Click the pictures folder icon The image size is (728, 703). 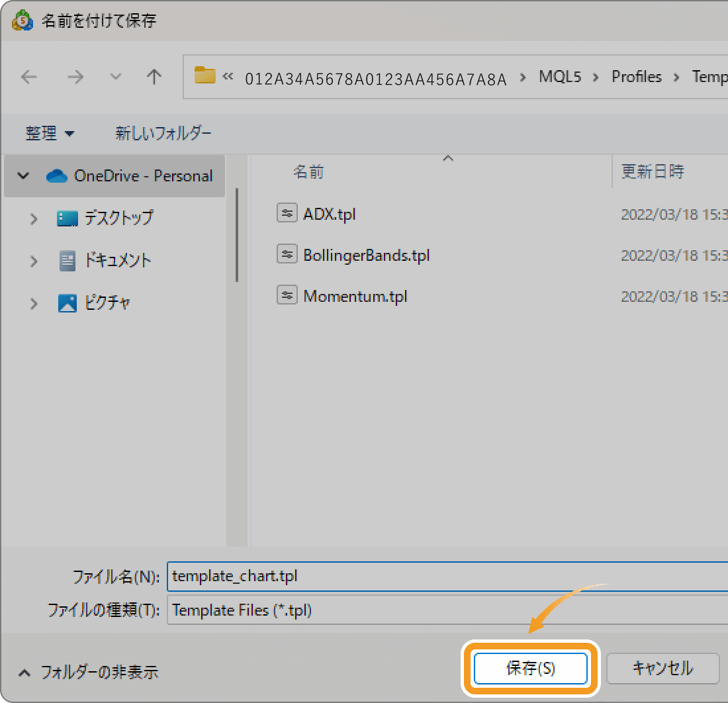tap(68, 303)
